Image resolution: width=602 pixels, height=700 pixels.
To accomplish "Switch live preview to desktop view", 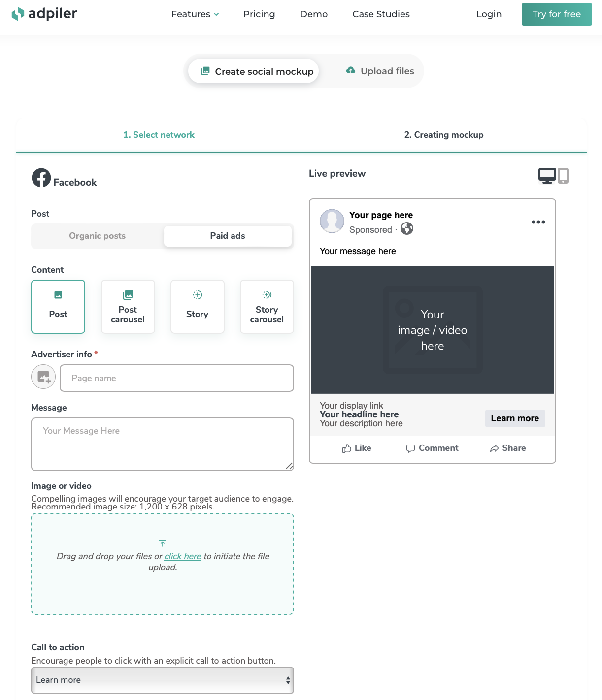I will [x=547, y=175].
